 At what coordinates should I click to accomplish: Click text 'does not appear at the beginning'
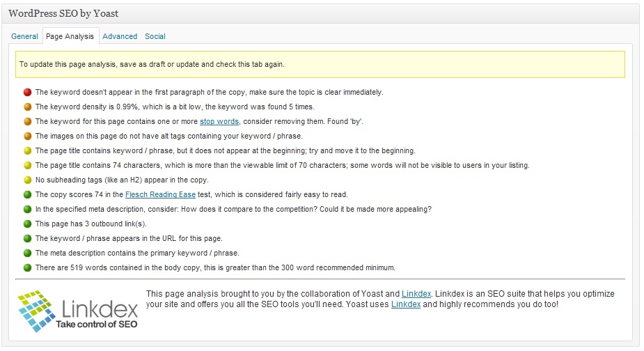(x=250, y=151)
